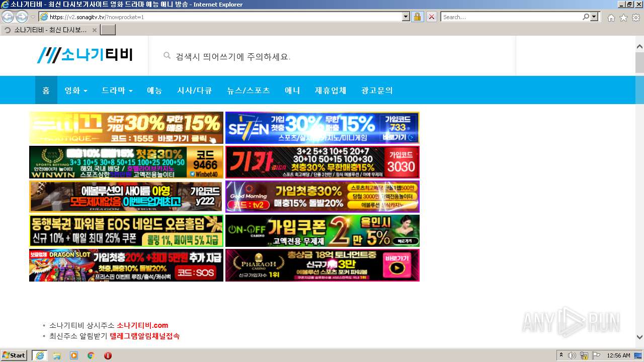Open the 제휴업체 menu item

pos(331,90)
